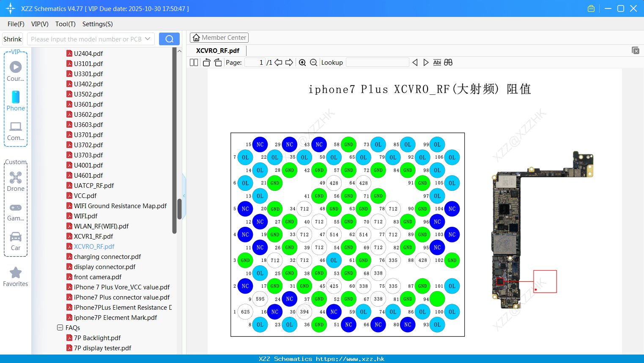The height and width of the screenshot is (363, 644).
Task: Select the XCVRO_RF.pdf tab
Action: point(218,50)
